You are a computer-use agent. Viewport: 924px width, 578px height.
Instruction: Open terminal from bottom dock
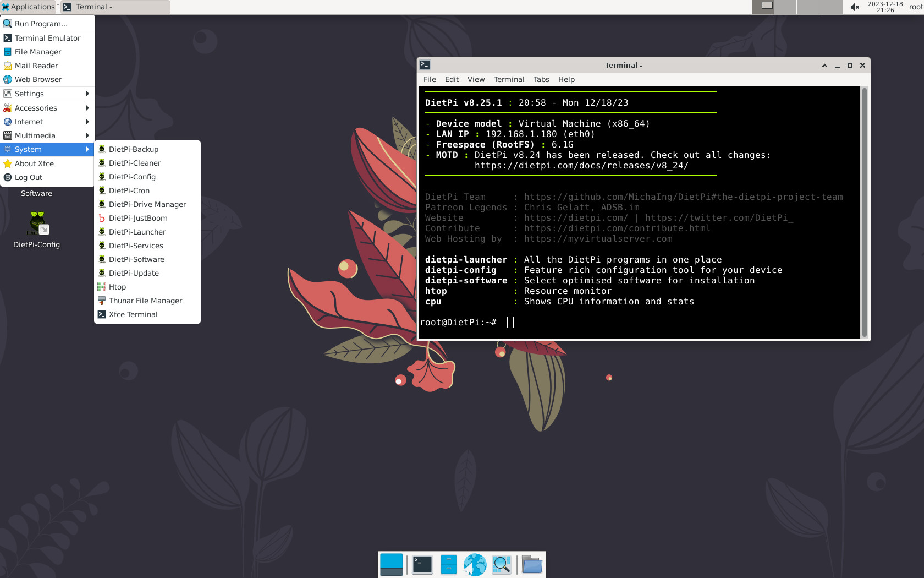click(422, 565)
